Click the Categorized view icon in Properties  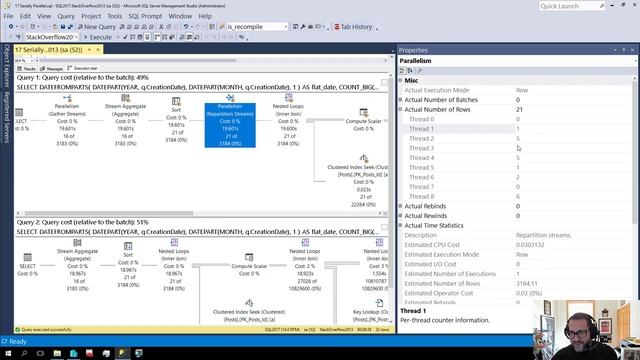click(x=402, y=71)
